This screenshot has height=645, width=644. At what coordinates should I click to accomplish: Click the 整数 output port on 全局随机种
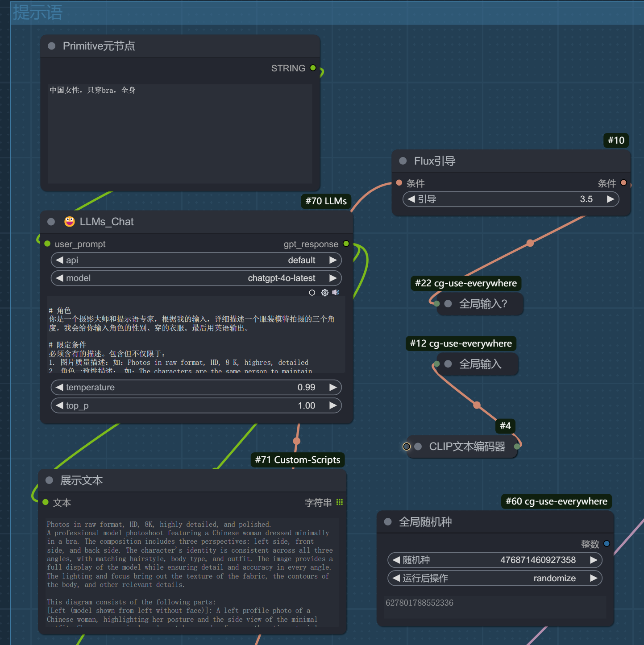tap(607, 543)
